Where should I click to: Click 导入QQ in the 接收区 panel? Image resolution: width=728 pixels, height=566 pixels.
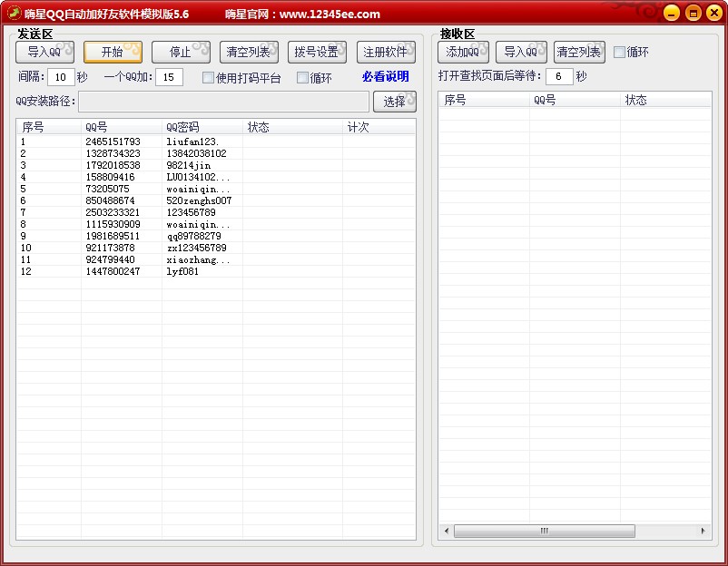pos(521,52)
